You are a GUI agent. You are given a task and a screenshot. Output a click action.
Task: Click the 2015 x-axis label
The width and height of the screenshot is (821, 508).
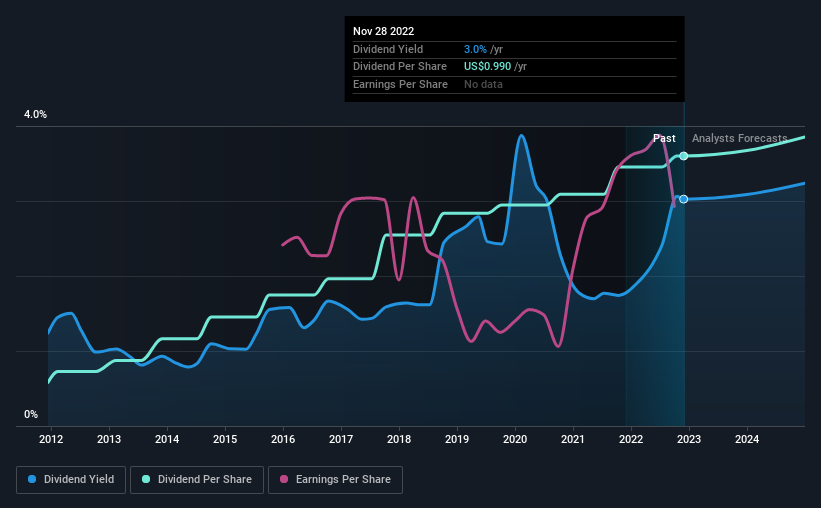coord(225,439)
